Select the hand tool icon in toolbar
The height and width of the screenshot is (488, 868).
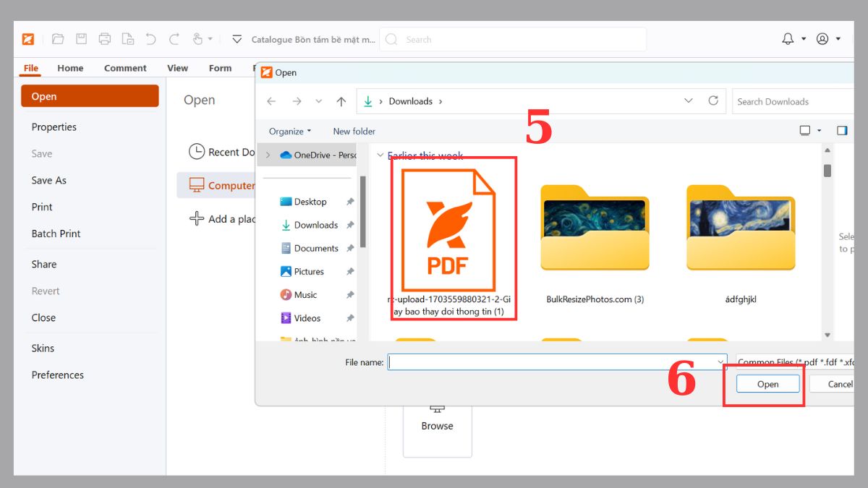click(197, 39)
